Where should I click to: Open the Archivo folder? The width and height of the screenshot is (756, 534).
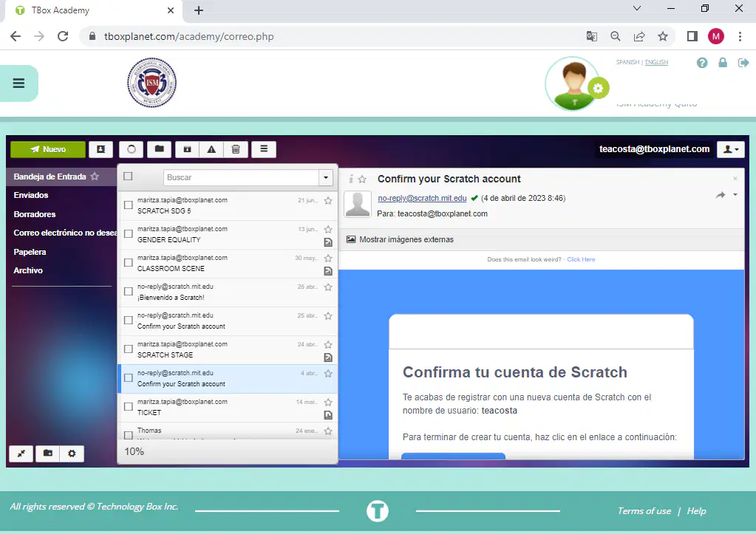(x=28, y=271)
